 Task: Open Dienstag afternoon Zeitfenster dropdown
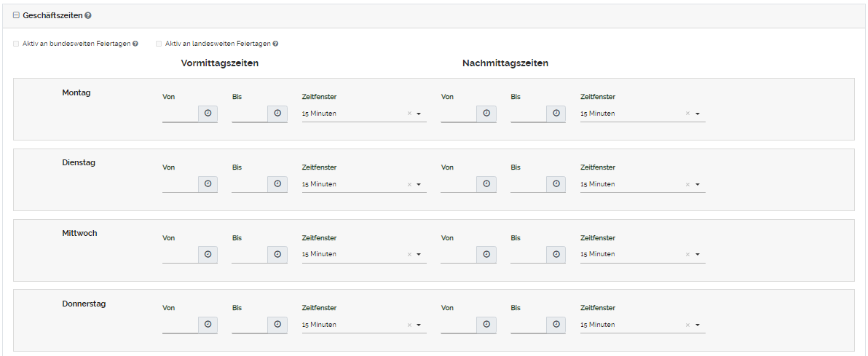pos(697,184)
